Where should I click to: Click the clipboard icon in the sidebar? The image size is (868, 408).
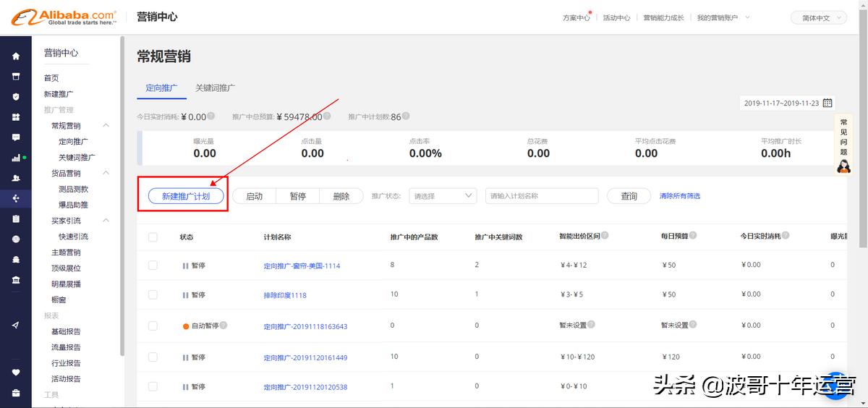16,218
